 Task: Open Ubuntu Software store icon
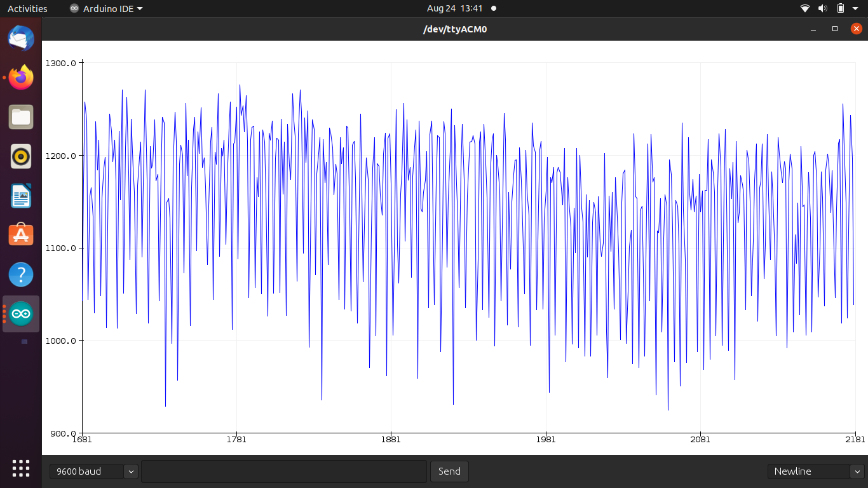coord(21,235)
